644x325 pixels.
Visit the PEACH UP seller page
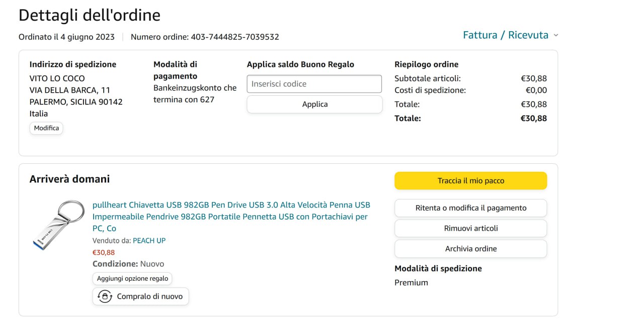pos(149,241)
